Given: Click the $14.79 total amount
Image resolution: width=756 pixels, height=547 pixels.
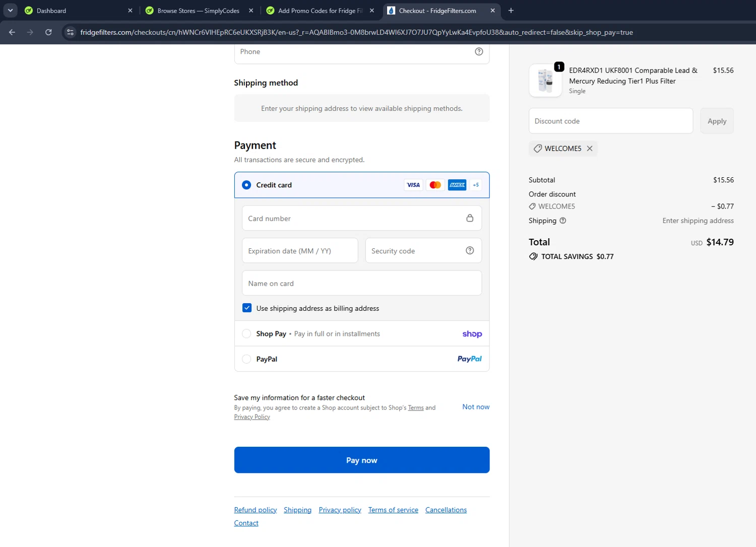Looking at the screenshot, I should pos(720,242).
